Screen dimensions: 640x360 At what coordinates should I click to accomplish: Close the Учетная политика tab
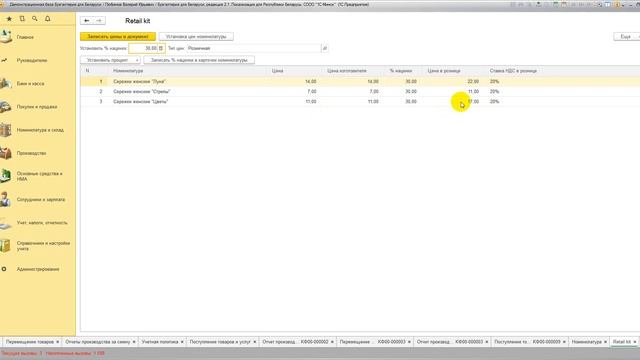pos(182,342)
